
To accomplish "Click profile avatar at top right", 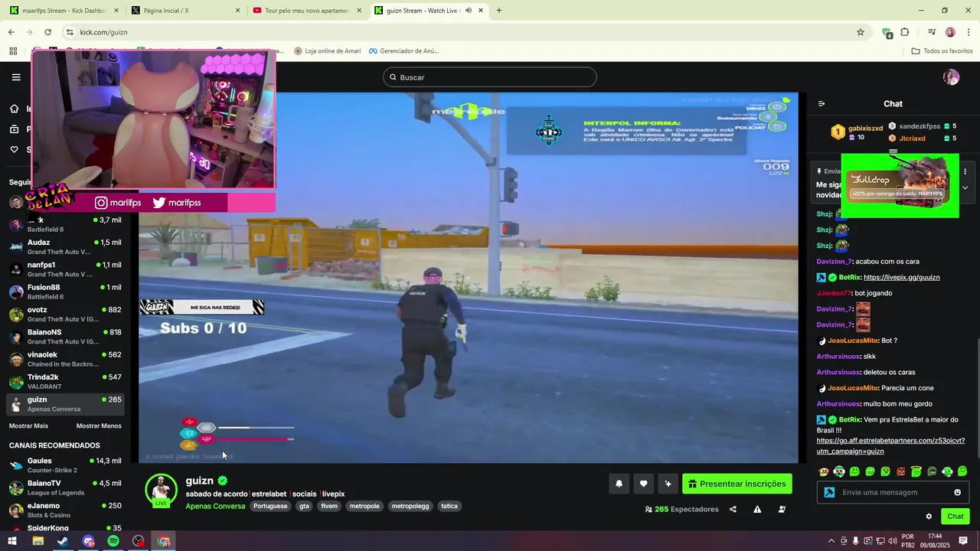I will [x=951, y=77].
